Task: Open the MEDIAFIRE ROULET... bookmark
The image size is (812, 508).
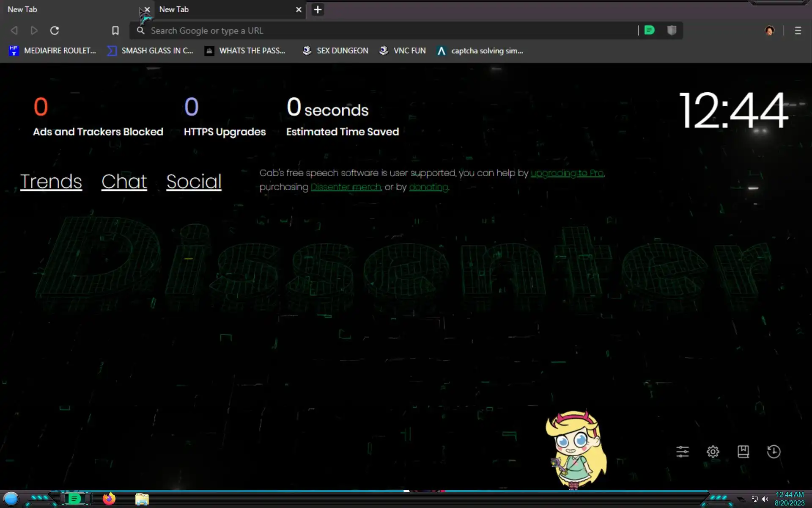Action: tap(53, 51)
